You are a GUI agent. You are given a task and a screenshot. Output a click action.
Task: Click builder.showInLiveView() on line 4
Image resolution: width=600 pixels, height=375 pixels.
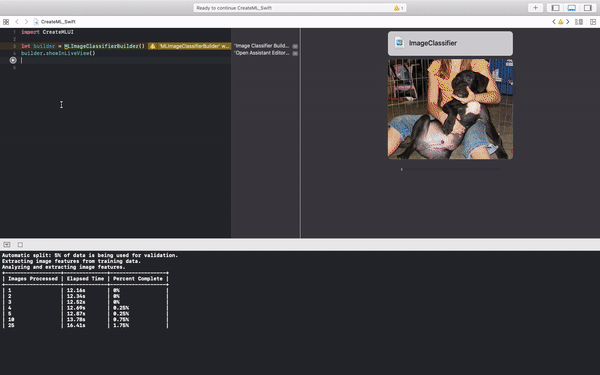(x=58, y=53)
